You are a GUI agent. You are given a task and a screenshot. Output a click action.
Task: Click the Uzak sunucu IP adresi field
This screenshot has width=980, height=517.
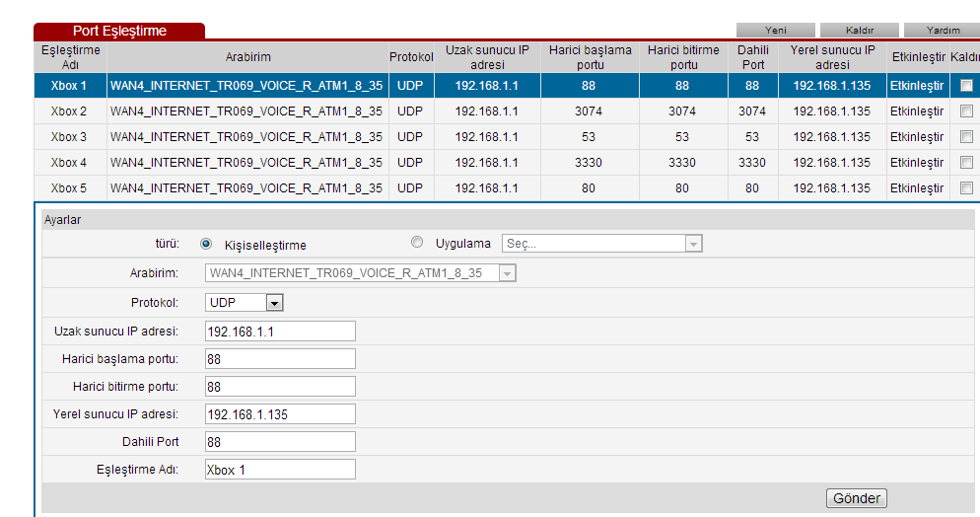coord(280,332)
